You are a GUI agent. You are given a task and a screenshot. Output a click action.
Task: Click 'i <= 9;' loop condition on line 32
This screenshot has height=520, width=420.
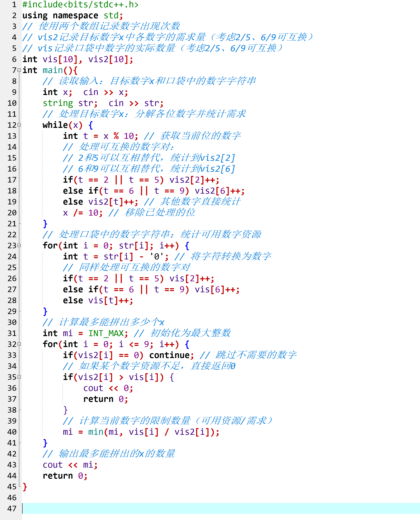136,344
